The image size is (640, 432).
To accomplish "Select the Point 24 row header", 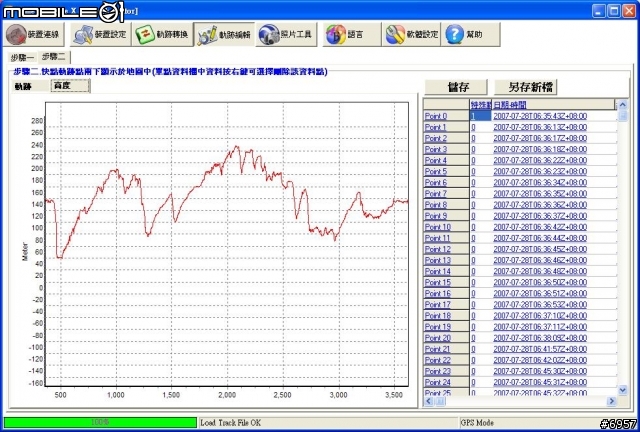I will pyautogui.click(x=446, y=382).
